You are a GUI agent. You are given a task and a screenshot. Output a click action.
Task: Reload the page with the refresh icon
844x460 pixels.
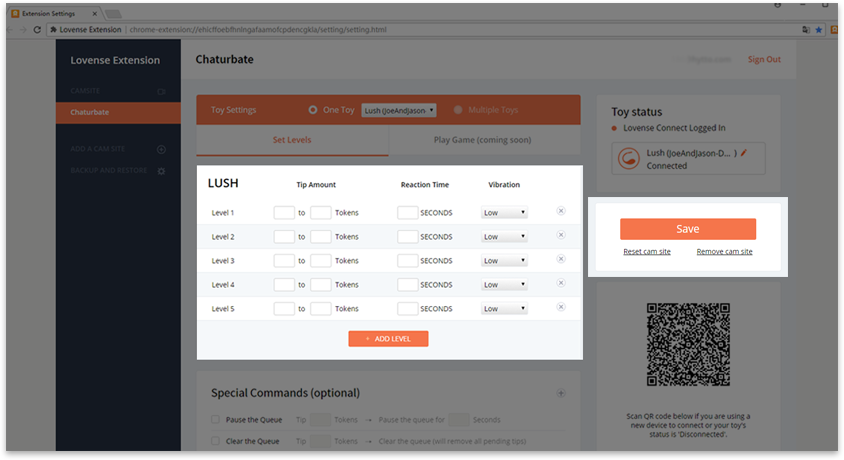pos(37,30)
